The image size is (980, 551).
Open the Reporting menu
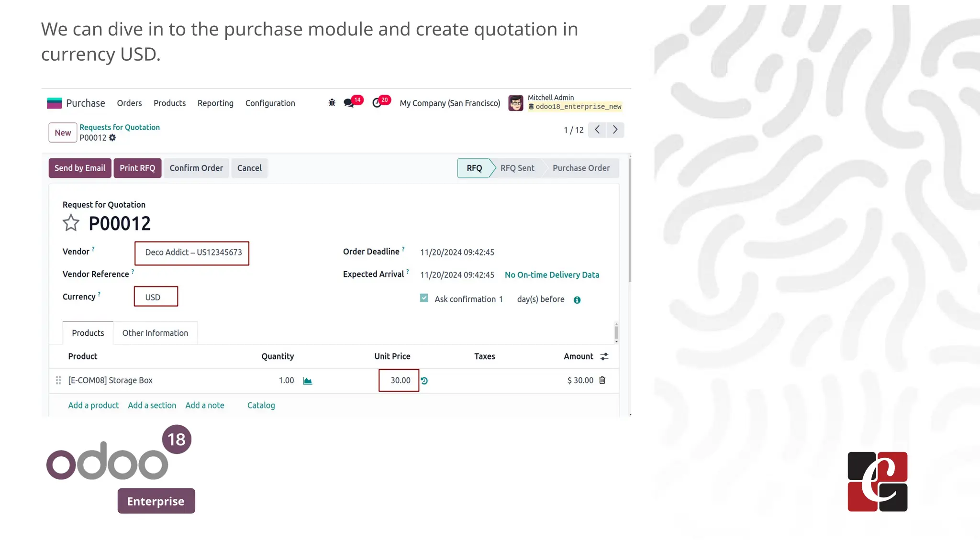pos(215,103)
